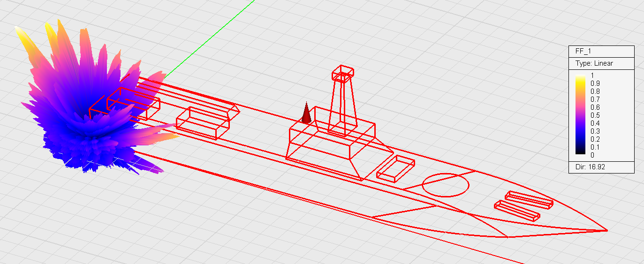Viewport: 644px width, 264px height.
Task: Select the FF_1 legend title
Action: click(x=578, y=51)
